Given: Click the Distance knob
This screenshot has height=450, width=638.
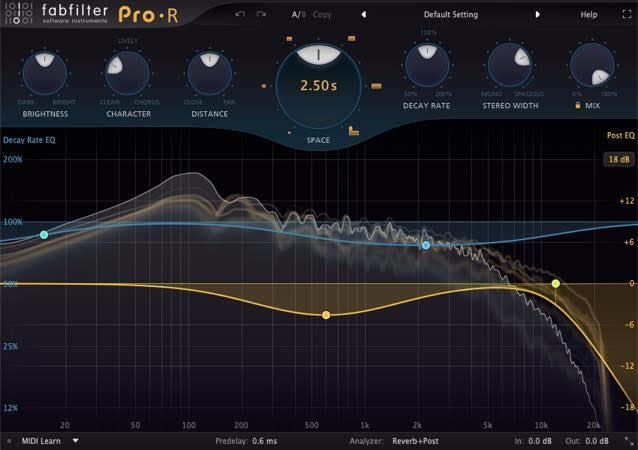Looking at the screenshot, I should pyautogui.click(x=210, y=73).
